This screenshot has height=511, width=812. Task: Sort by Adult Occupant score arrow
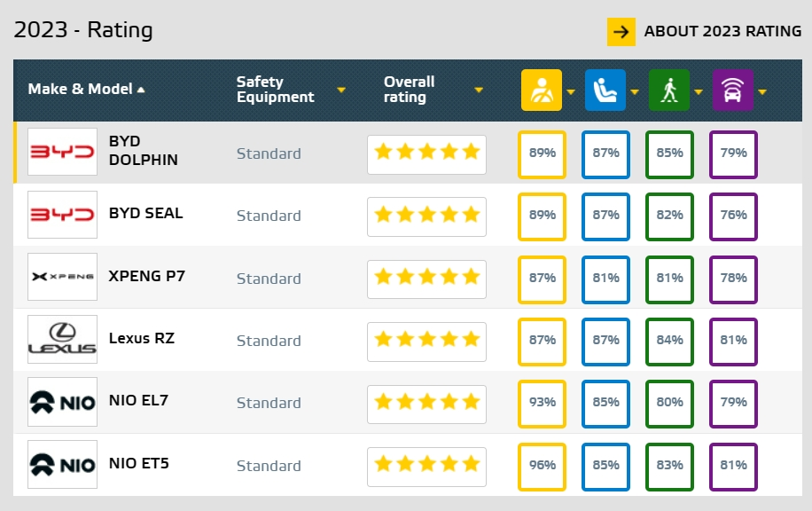click(571, 90)
